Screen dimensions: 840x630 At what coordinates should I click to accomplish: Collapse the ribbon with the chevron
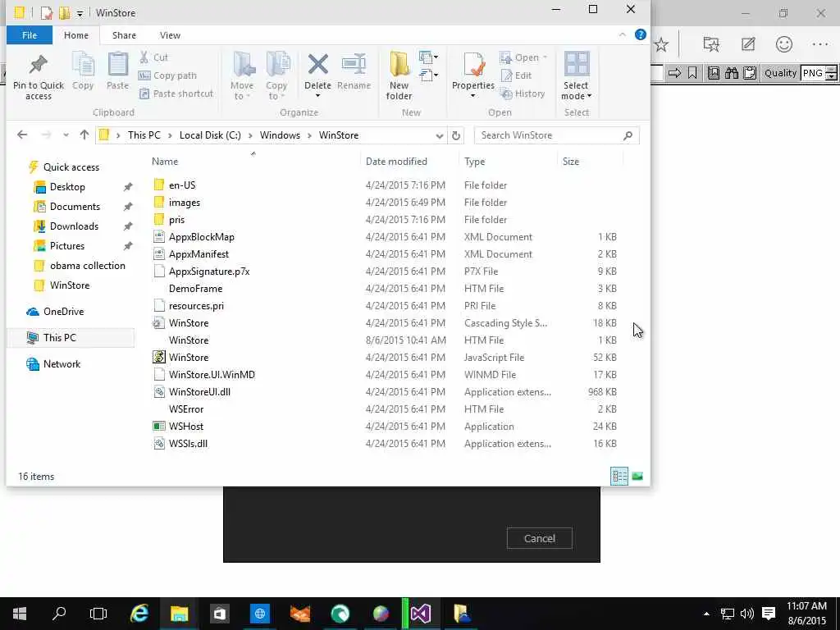(x=622, y=34)
